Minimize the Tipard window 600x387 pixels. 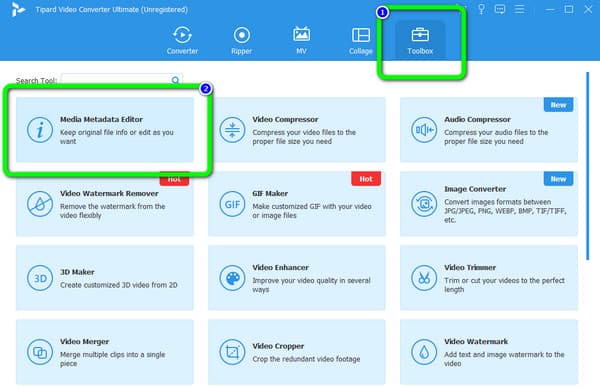click(550, 9)
